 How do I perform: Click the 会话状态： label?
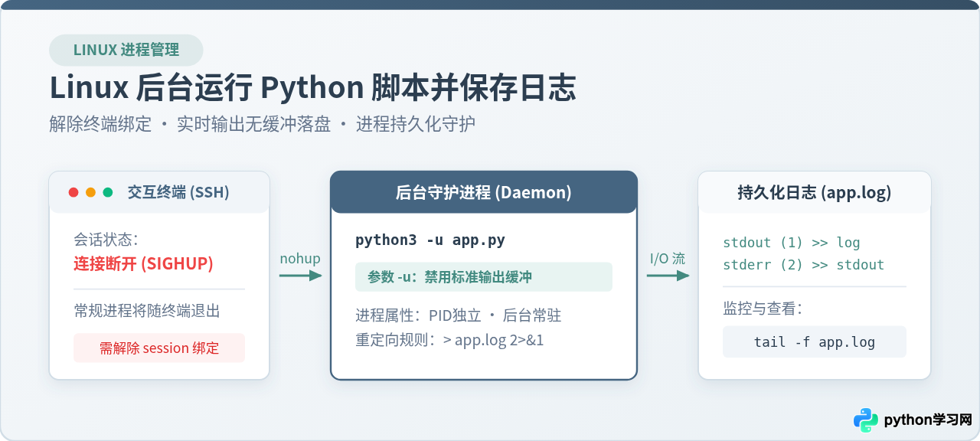[106, 239]
